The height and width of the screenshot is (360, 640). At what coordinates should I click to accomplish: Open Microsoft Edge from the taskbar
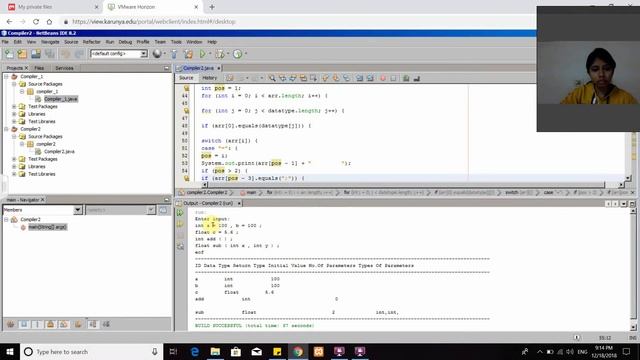[195, 351]
